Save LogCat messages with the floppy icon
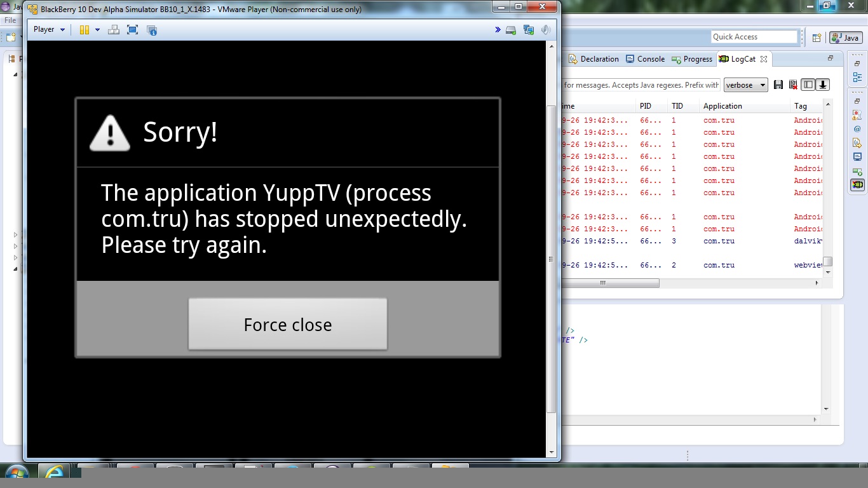Image resolution: width=868 pixels, height=488 pixels. pos(778,85)
